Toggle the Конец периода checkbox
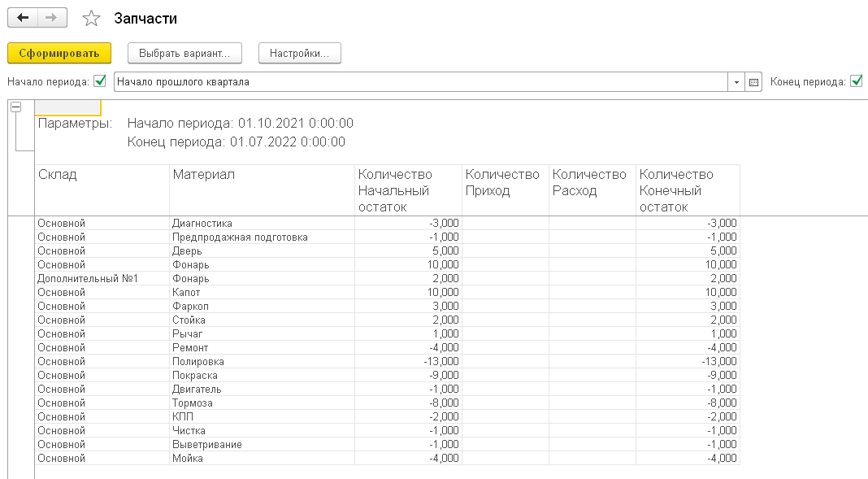The height and width of the screenshot is (479, 868). pyautogui.click(x=857, y=81)
